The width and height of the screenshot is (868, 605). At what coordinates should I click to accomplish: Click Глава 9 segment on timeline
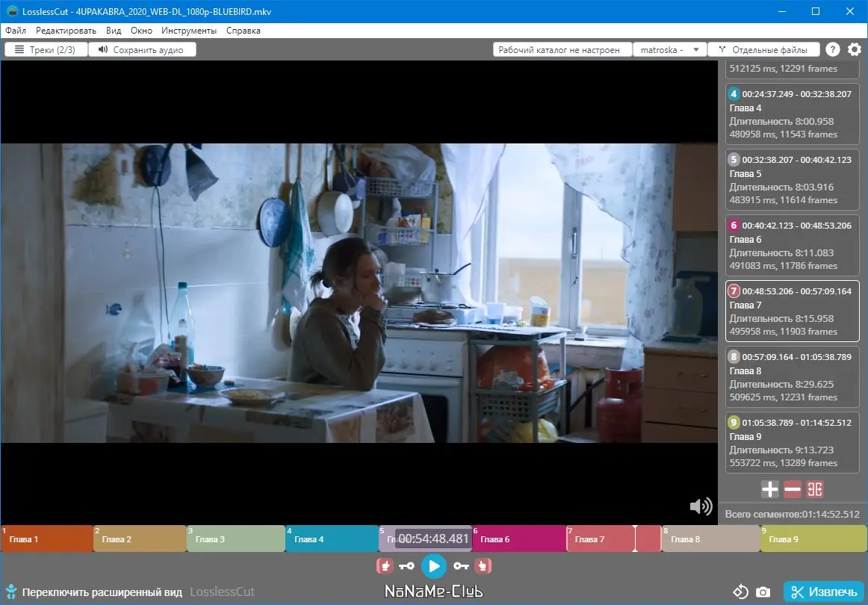pos(813,539)
